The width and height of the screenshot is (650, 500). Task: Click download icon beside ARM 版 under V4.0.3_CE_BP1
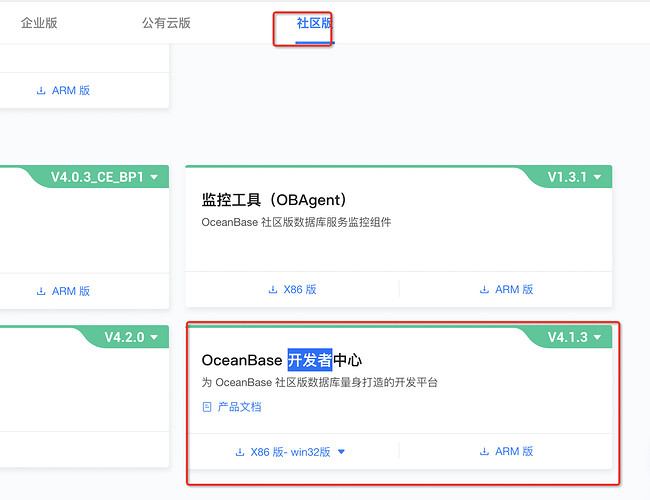pos(41,291)
